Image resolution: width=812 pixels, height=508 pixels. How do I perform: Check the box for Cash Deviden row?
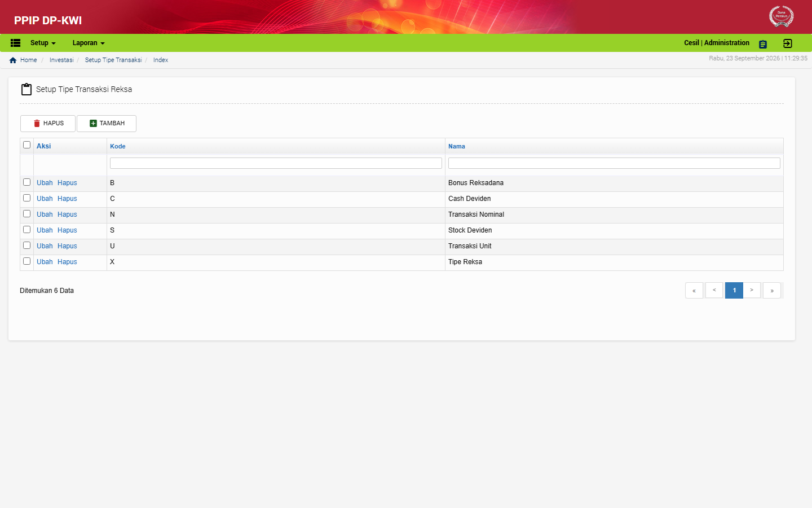pos(27,198)
